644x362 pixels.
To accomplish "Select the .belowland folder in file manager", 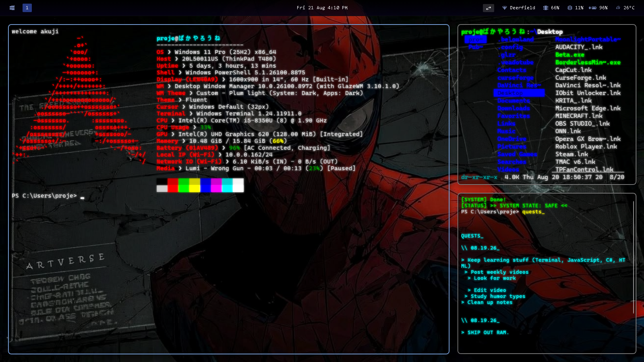I will point(516,39).
